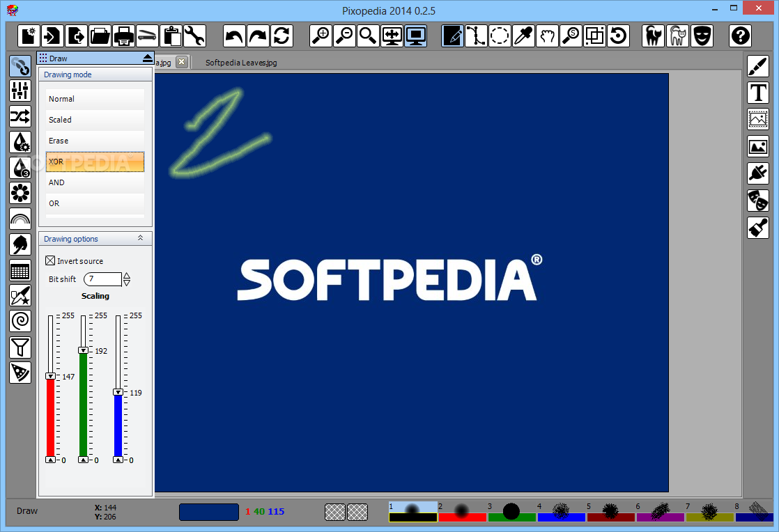Click the Fit to screen arrows icon
779x532 pixels.
[x=392, y=36]
